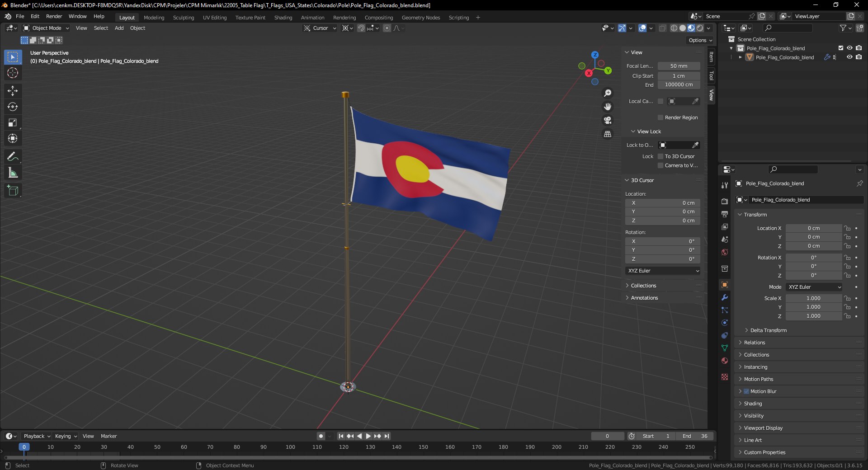Open the Add menu in viewport header
Screen dimensions: 868x470
(119, 28)
